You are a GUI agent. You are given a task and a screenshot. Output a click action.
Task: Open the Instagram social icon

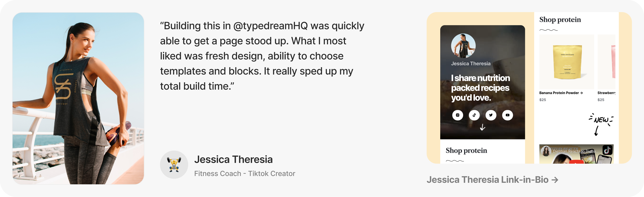(458, 115)
